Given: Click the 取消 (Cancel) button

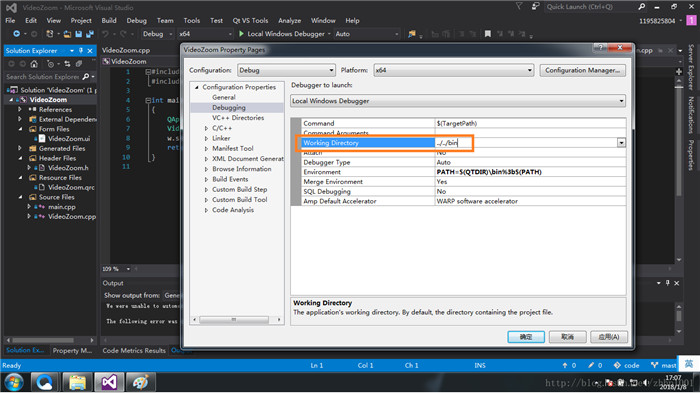Looking at the screenshot, I should [567, 337].
